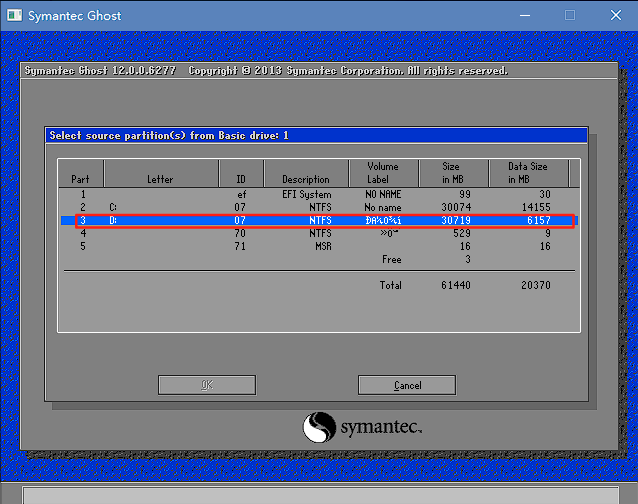Maximize the Symantec Ghost window
Image resolution: width=638 pixels, height=504 pixels.
click(570, 15)
